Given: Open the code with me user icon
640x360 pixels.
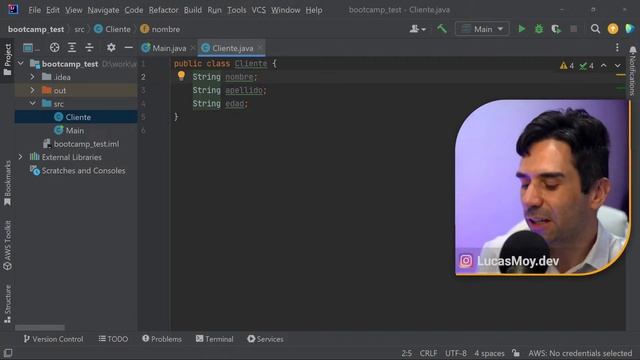Looking at the screenshot, I should [x=417, y=29].
